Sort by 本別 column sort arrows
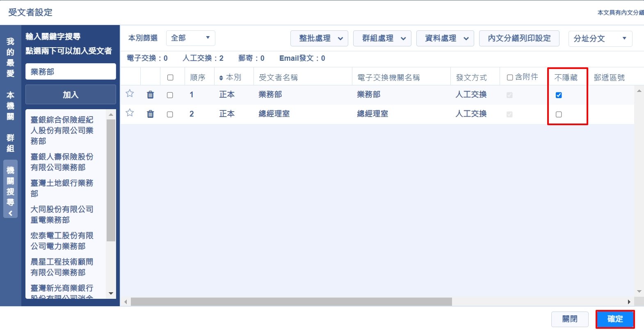This screenshot has width=644, height=330. coord(221,78)
